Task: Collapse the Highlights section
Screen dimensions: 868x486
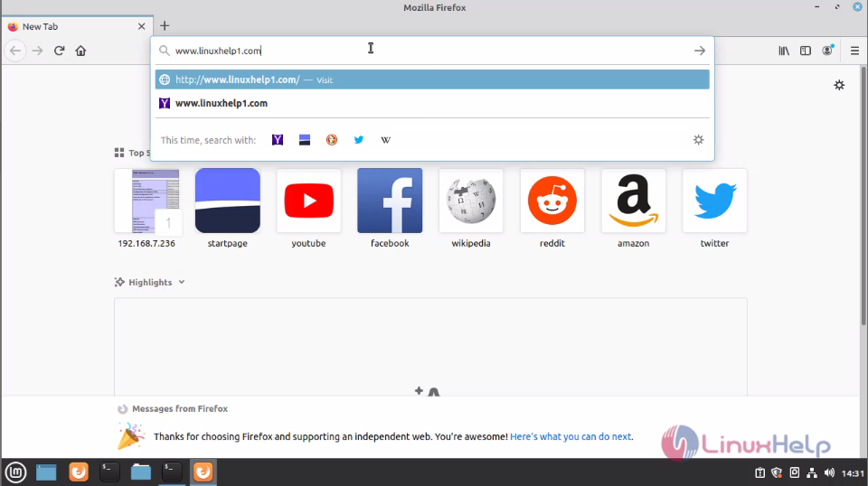Action: point(182,282)
